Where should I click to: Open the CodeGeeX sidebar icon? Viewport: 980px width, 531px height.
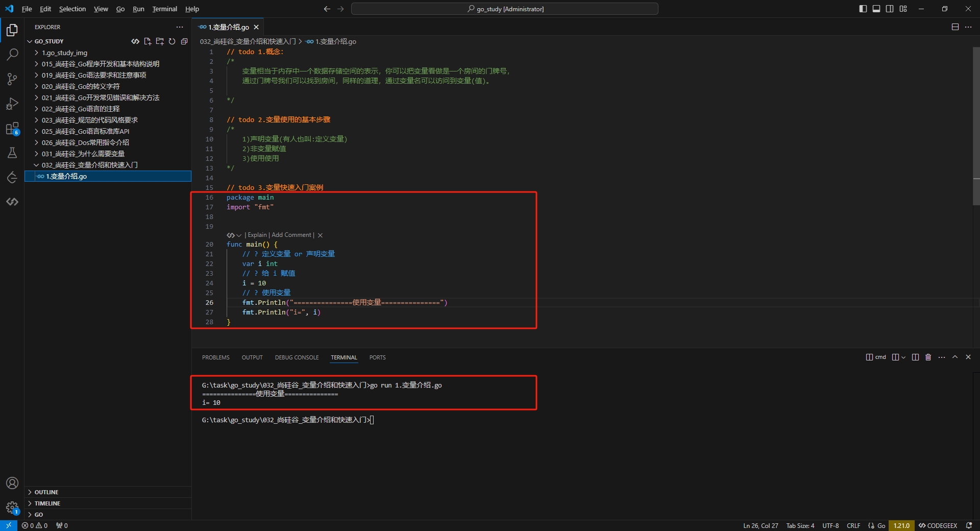[12, 202]
